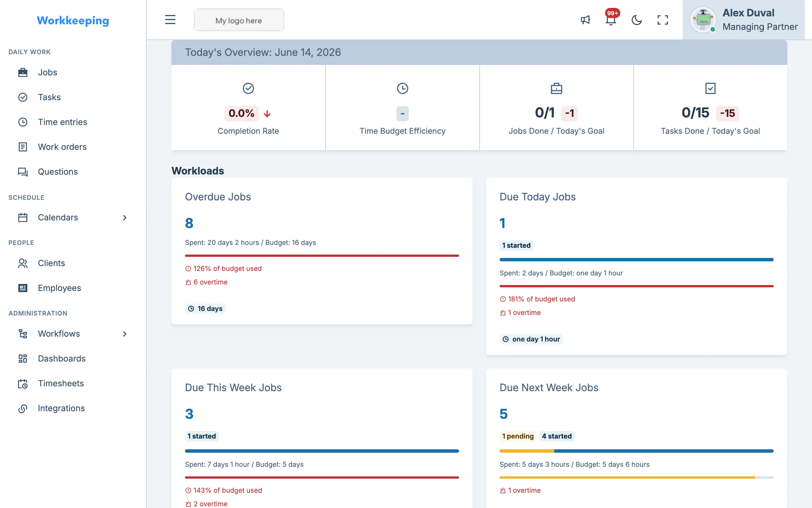Click the blue status bar in Due Today Jobs
The height and width of the screenshot is (508, 812).
coord(637,260)
